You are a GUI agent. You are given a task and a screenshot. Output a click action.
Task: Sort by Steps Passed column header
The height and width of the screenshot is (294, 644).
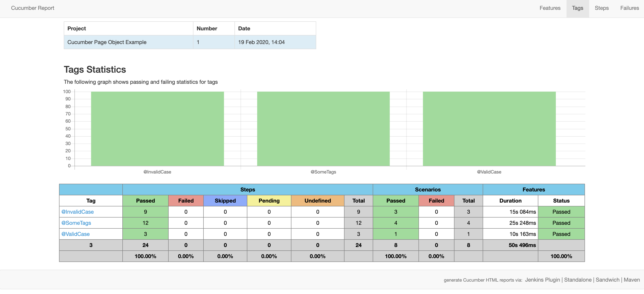pos(145,201)
